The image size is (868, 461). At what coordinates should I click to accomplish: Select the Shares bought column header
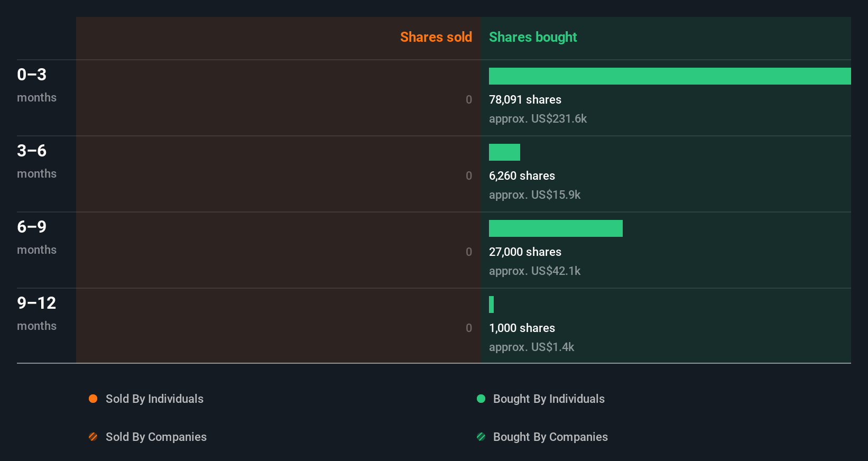(x=533, y=37)
